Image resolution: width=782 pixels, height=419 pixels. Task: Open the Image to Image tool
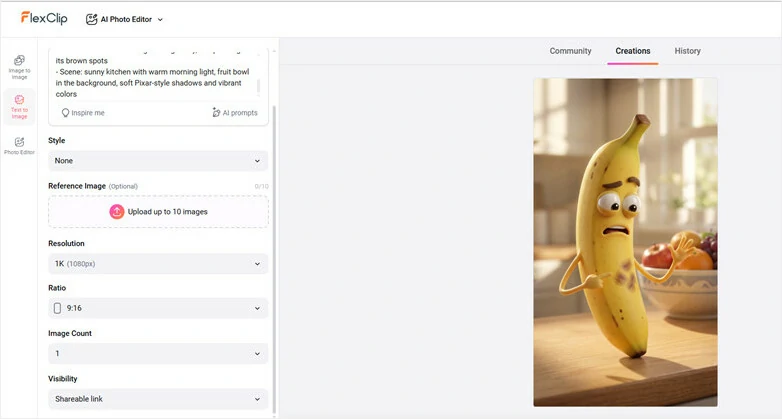click(19, 66)
